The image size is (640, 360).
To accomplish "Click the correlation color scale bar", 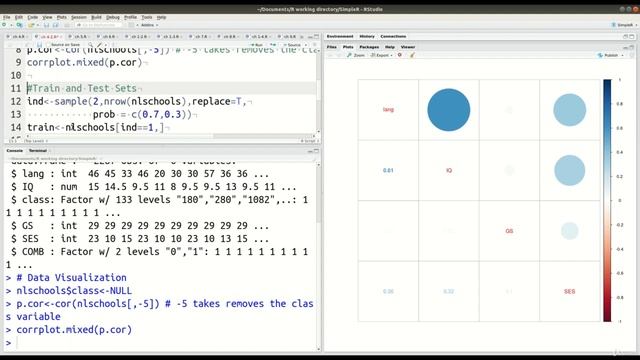I will tap(607, 200).
